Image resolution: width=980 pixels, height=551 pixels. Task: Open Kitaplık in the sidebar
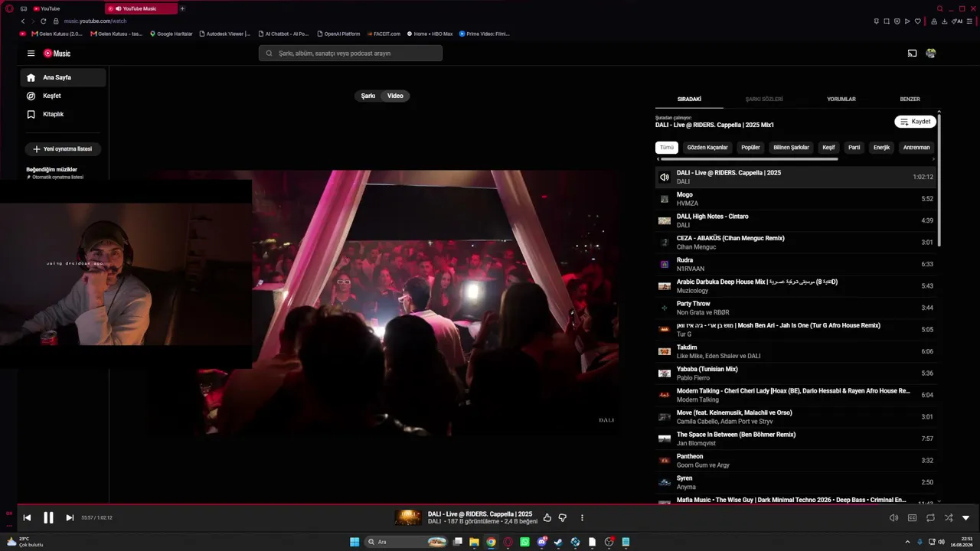[x=63, y=114]
